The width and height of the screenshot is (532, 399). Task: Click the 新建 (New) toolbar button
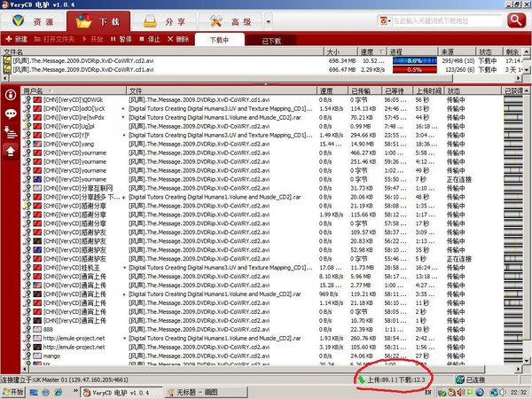tap(17, 40)
